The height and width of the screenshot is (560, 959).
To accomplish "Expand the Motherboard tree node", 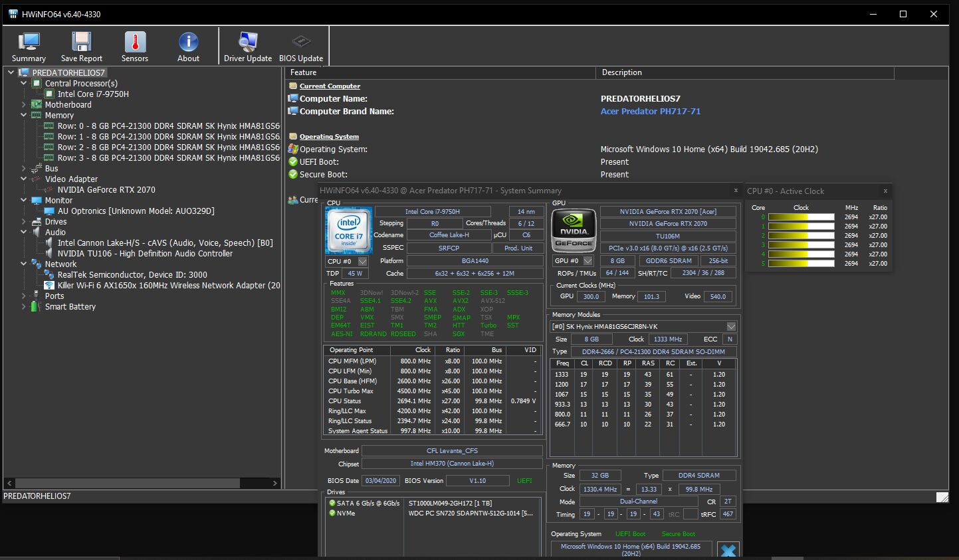I will (x=24, y=104).
